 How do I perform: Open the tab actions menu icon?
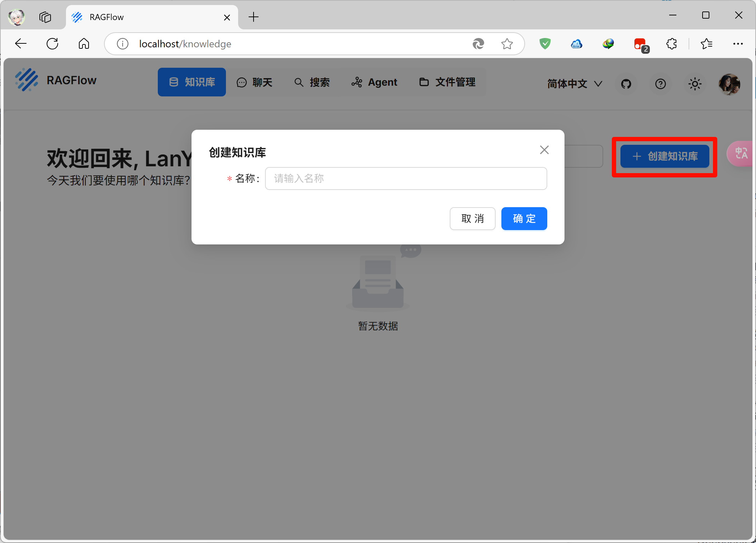(x=45, y=17)
